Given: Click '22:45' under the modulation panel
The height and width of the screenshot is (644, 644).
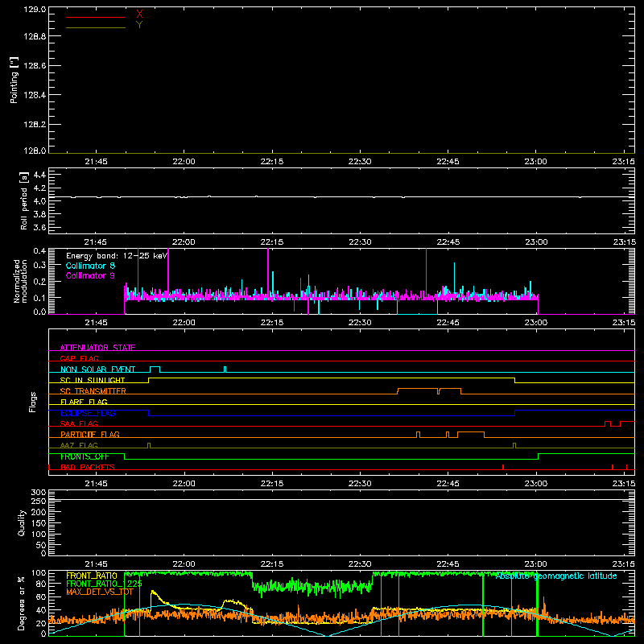Looking at the screenshot, I should 448,323.
